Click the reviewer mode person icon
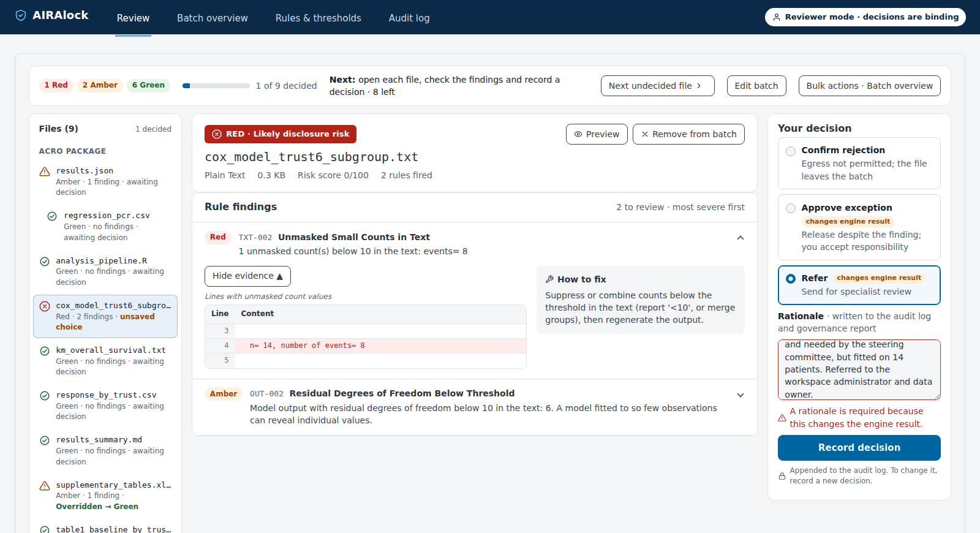980x533 pixels. tap(777, 17)
